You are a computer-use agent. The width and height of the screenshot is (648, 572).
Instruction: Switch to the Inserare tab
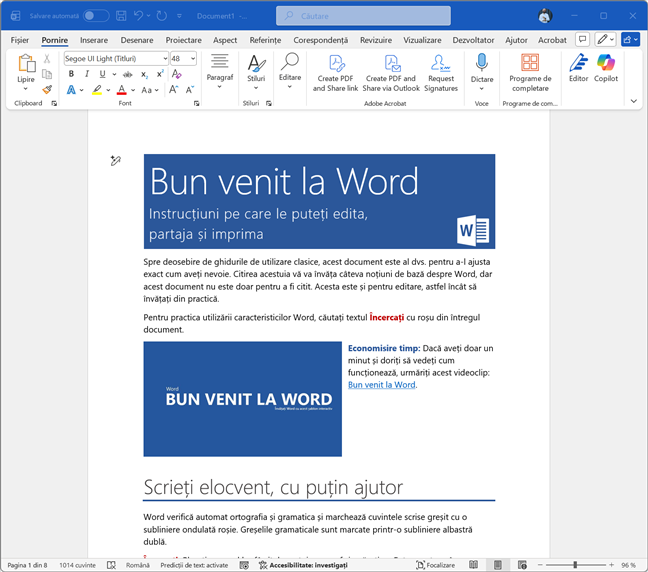(x=94, y=40)
